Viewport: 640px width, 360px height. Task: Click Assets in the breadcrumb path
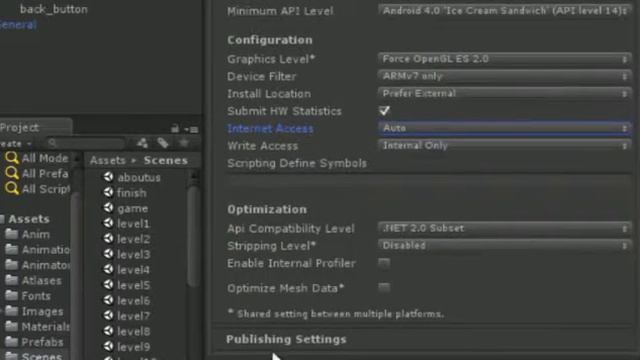(107, 160)
